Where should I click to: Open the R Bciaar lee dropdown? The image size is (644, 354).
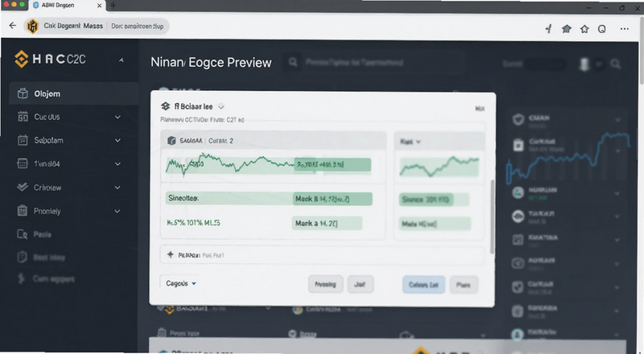point(221,107)
